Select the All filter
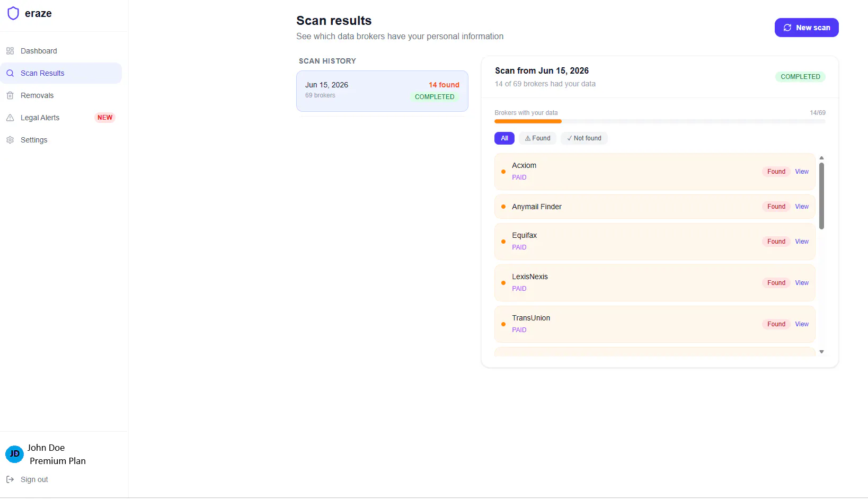This screenshot has width=868, height=499. tap(504, 138)
